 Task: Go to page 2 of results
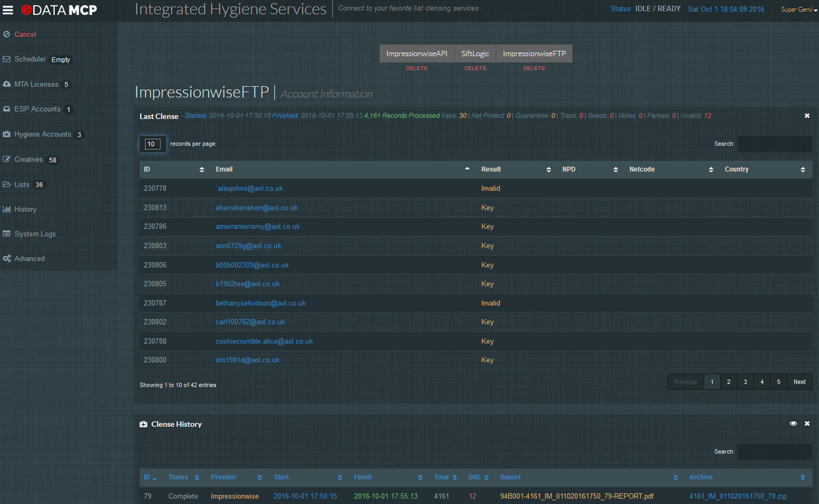[729, 382]
